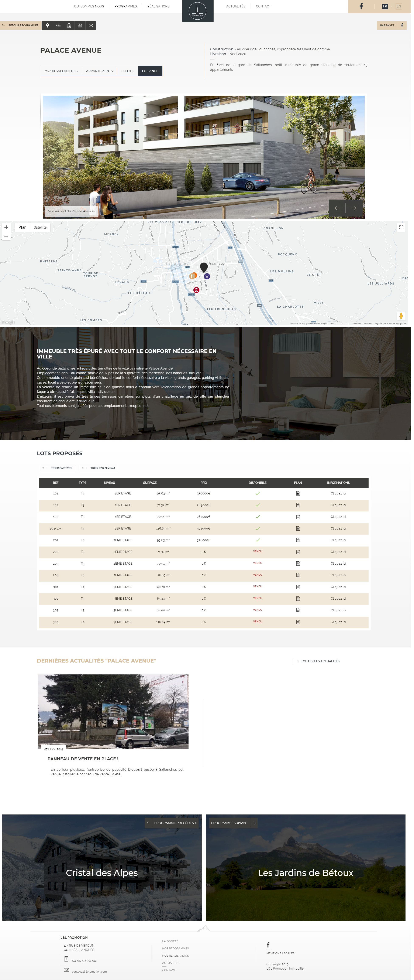Open Qui sommes nous menu
This screenshot has height=980, width=414.
click(x=89, y=6)
